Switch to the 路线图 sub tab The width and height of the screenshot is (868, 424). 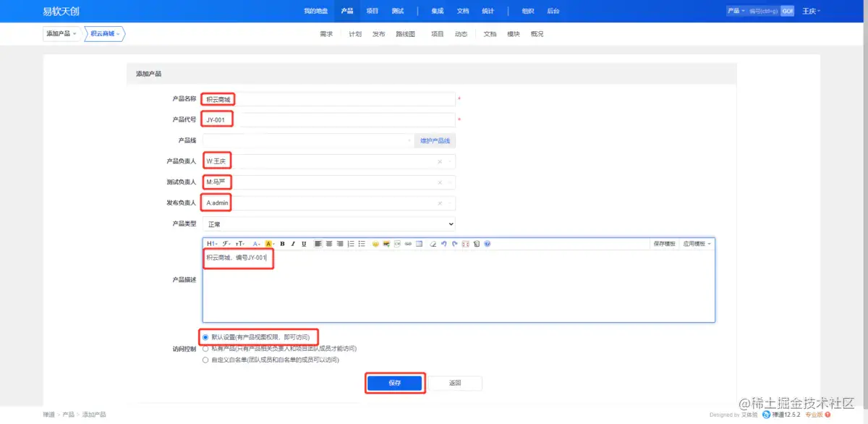point(406,34)
